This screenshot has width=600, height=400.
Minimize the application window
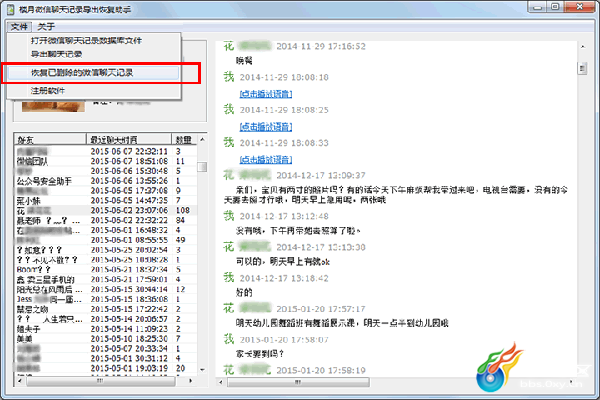pos(538,7)
